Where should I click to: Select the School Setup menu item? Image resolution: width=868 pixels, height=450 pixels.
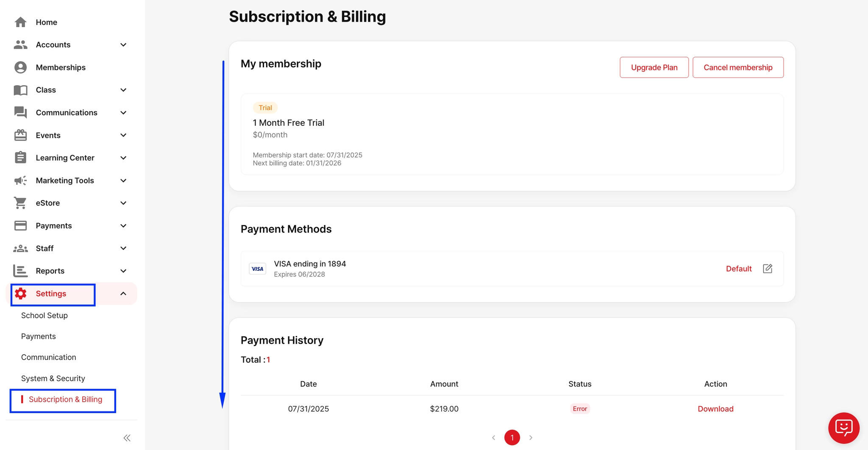[44, 315]
